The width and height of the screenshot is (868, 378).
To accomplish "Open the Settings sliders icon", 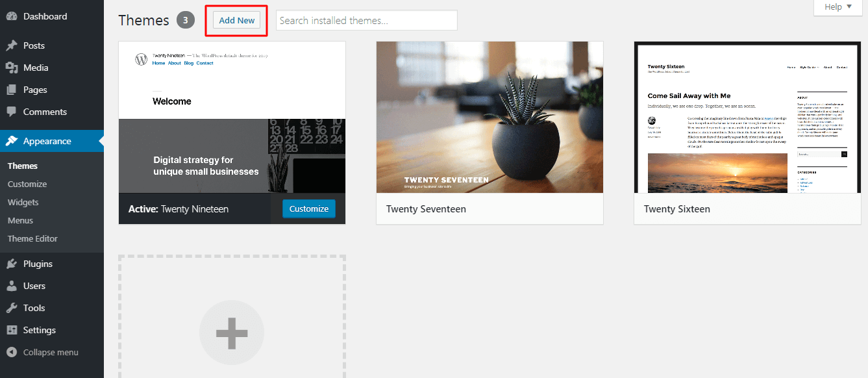I will pos(12,330).
